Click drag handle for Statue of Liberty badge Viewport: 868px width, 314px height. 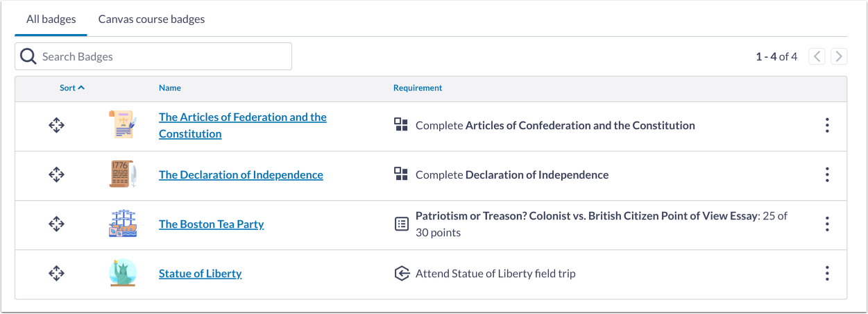tap(56, 274)
